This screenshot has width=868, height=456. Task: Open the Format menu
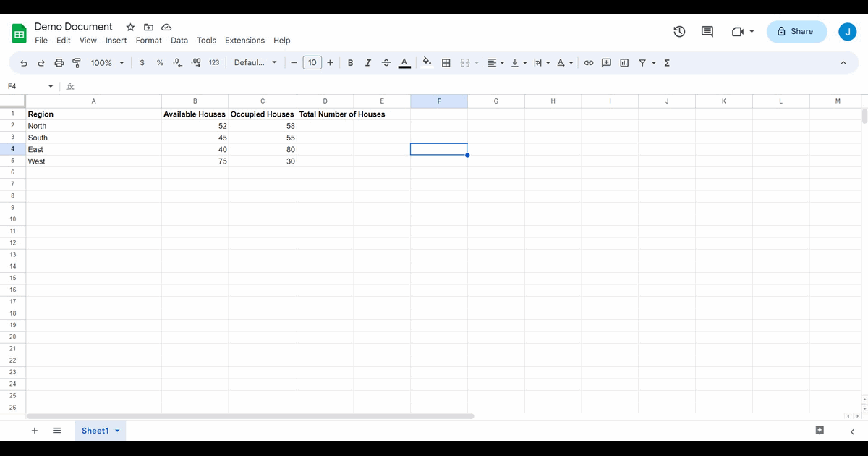[149, 41]
